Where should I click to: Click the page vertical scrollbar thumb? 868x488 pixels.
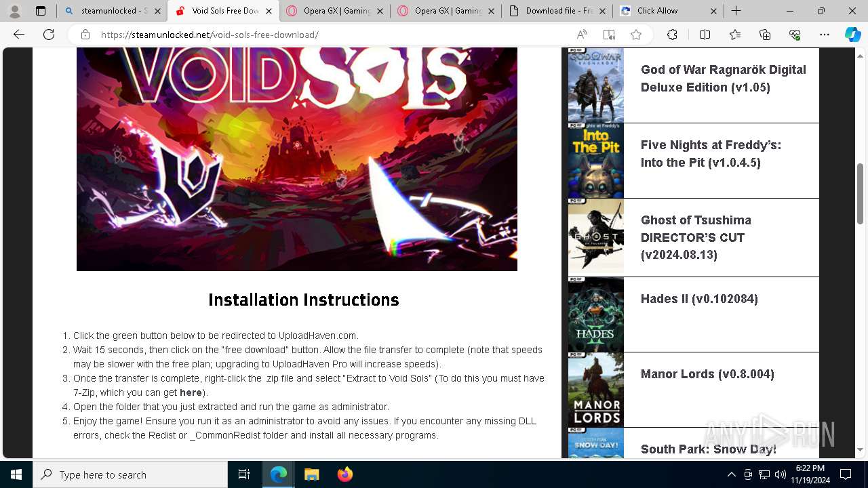click(860, 193)
